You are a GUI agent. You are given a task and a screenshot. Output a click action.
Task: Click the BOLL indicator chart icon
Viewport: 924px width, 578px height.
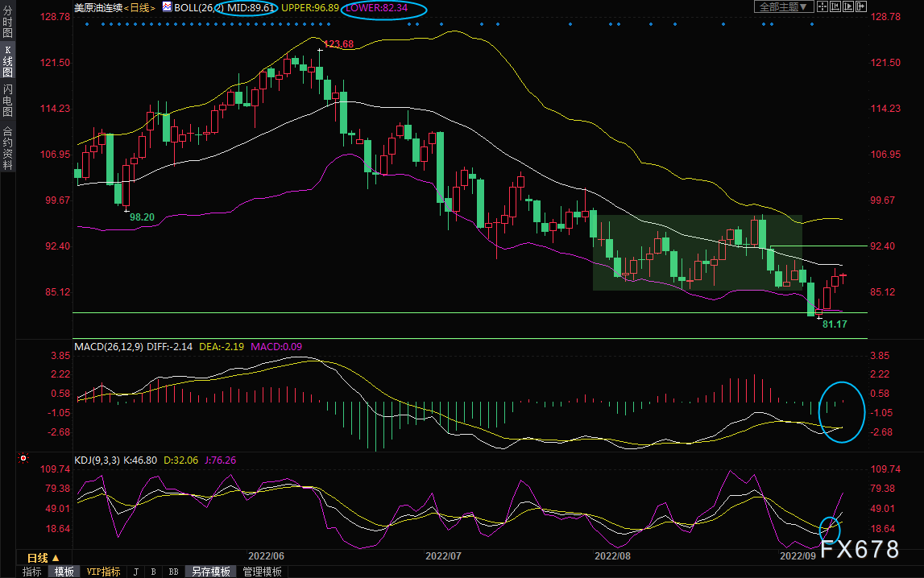[x=168, y=7]
